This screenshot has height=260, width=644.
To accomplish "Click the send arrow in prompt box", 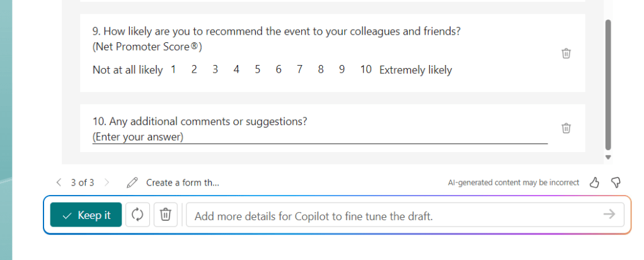I will point(609,215).
